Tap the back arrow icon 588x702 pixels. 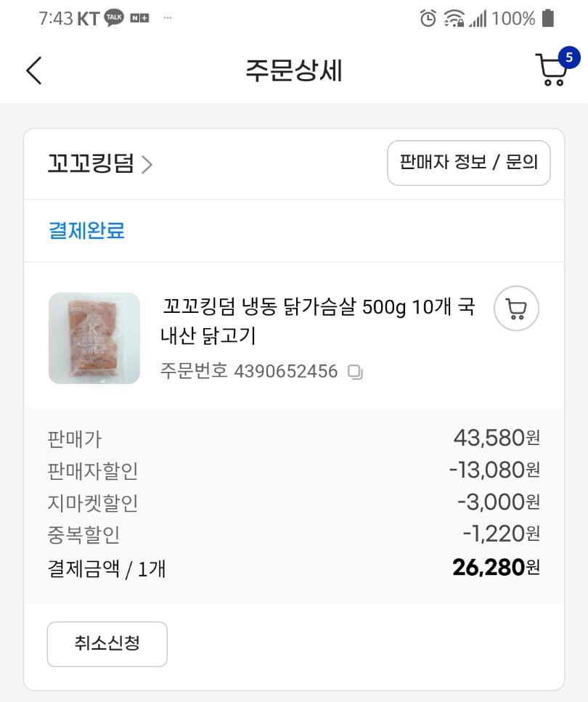34,70
